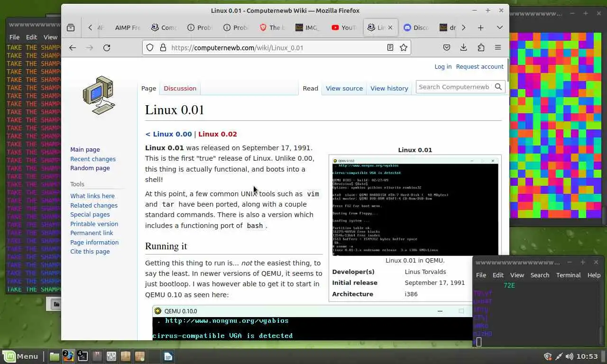Open the Permanent link entry
The image size is (607, 364).
[92, 233]
